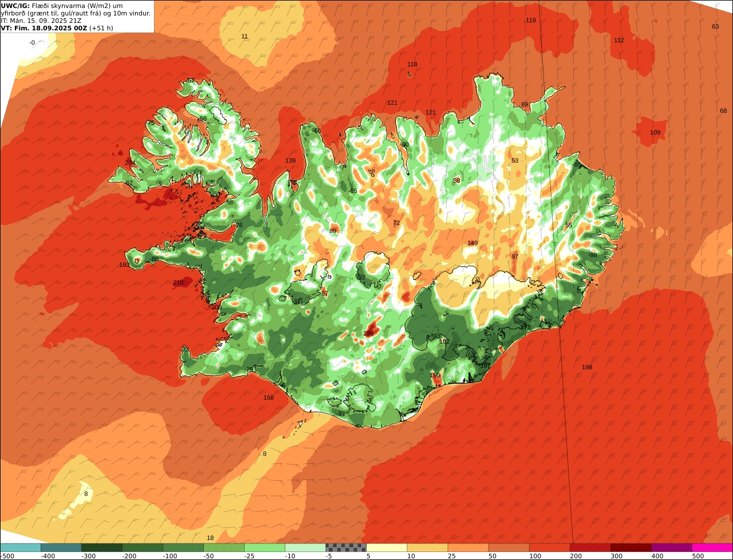733x560 pixels.
Task: Click the map value 119
Action: pyautogui.click(x=531, y=20)
